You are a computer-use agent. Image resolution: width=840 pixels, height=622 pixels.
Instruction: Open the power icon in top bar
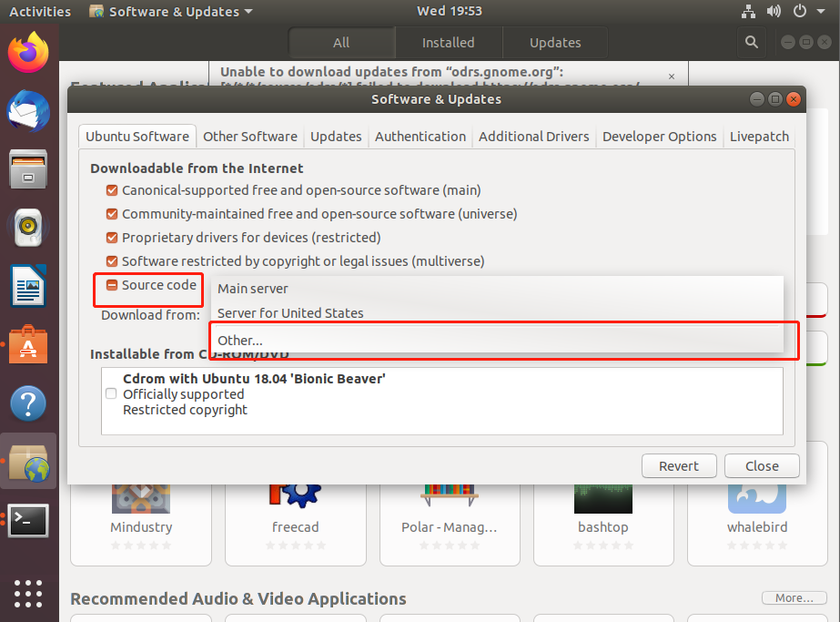(800, 11)
